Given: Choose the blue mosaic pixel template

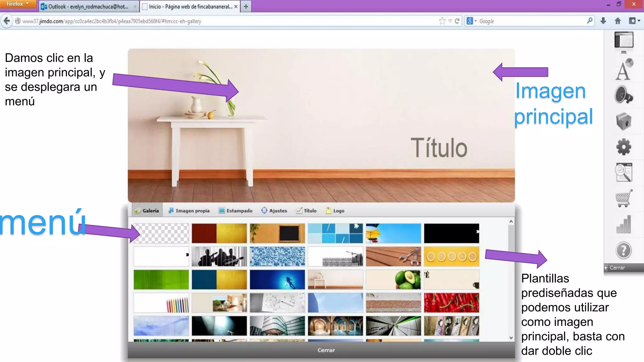Looking at the screenshot, I should [277, 256].
